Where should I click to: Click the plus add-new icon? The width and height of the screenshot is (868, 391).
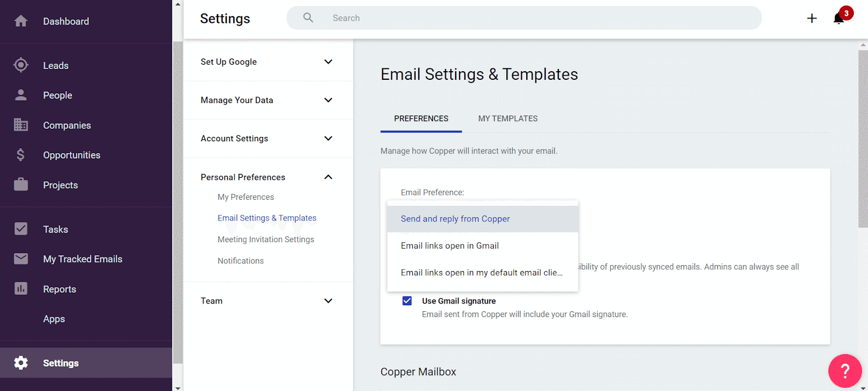tap(812, 18)
